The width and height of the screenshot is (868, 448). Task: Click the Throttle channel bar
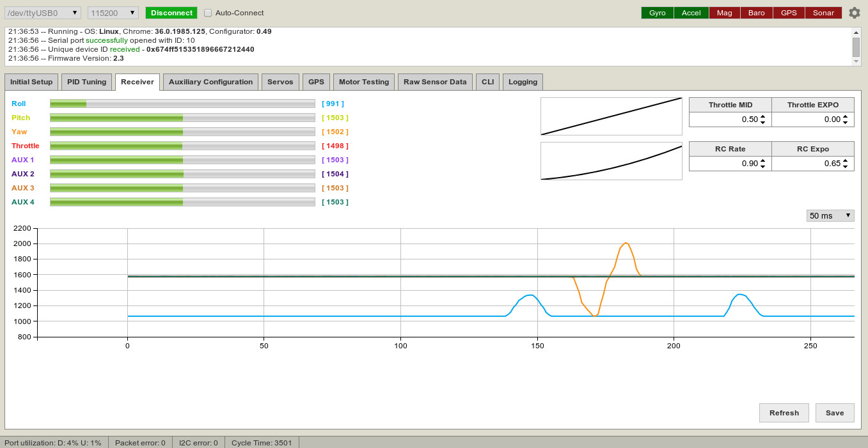(x=183, y=146)
